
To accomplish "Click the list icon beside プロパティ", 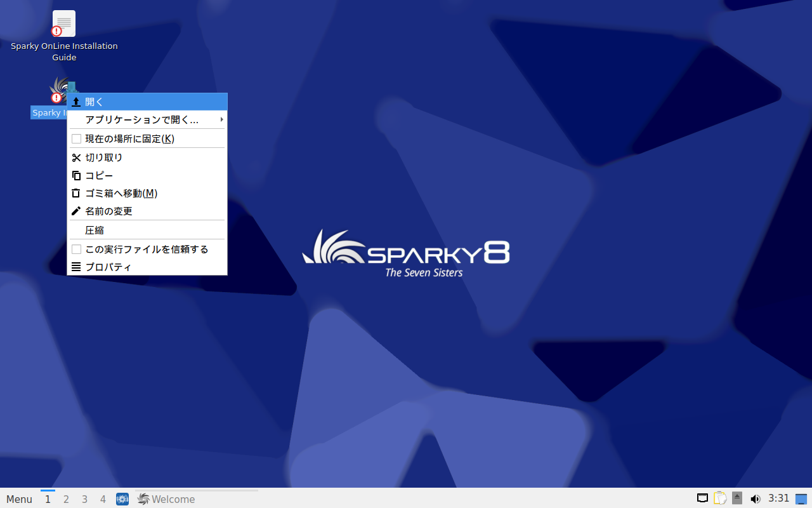I will click(76, 267).
